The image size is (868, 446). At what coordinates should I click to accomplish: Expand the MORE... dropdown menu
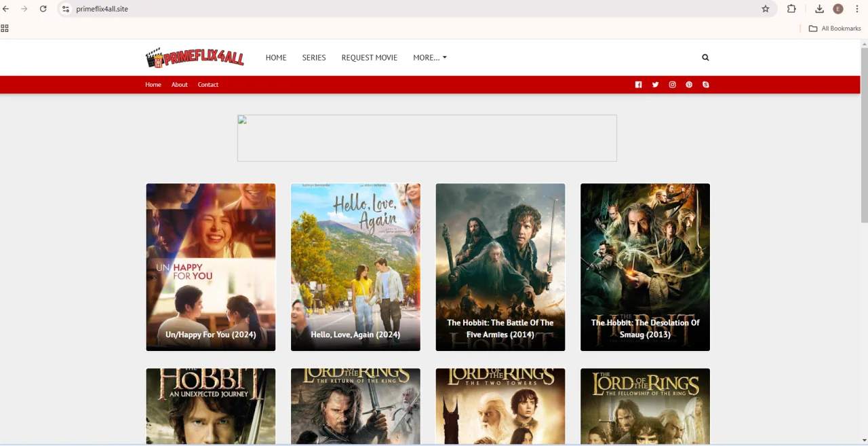430,58
